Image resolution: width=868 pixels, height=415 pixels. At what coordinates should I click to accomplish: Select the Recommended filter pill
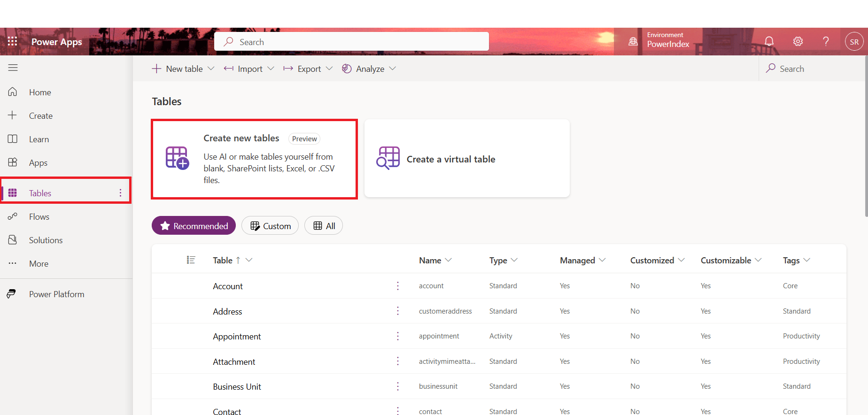pyautogui.click(x=194, y=226)
